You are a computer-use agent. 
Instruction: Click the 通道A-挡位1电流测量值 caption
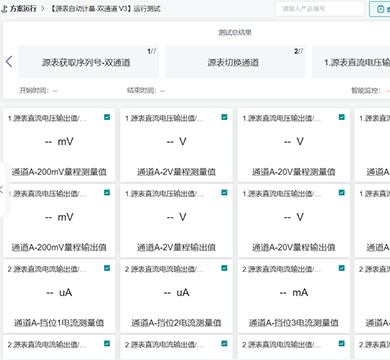click(x=59, y=322)
